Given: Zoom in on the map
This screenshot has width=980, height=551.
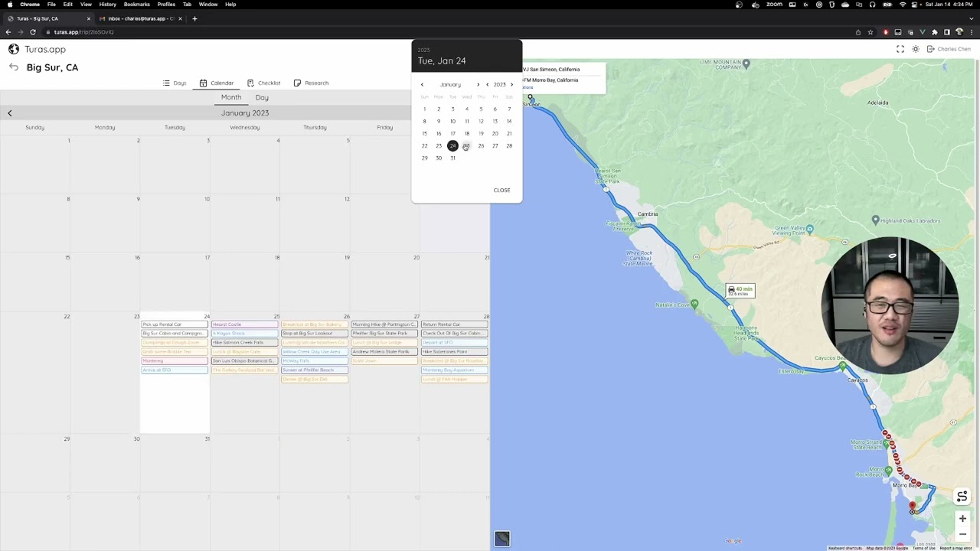Looking at the screenshot, I should pos(962,519).
